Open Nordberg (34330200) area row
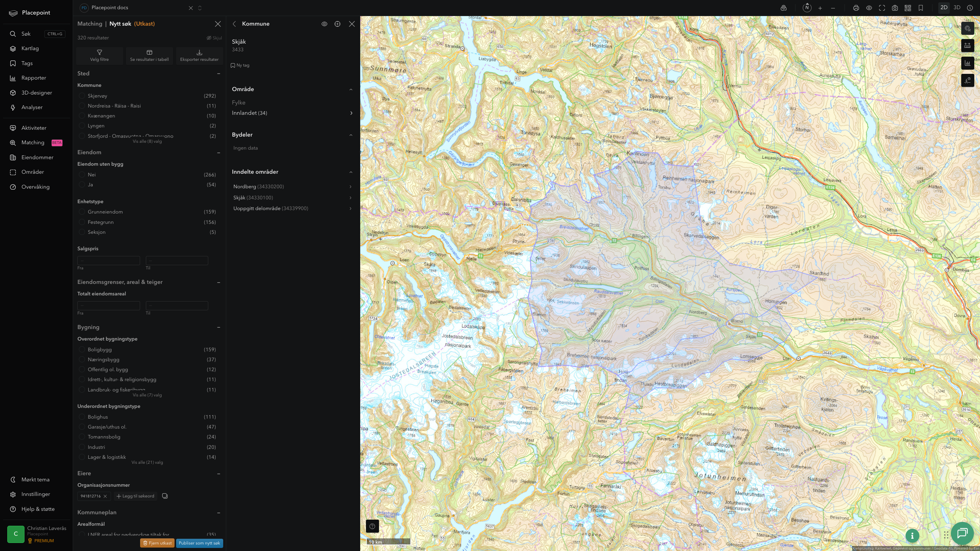Image resolution: width=980 pixels, height=551 pixels. tap(292, 187)
